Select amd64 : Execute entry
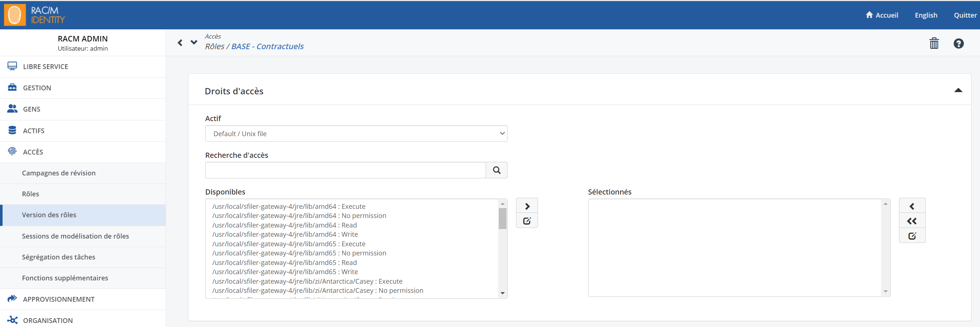 point(289,206)
